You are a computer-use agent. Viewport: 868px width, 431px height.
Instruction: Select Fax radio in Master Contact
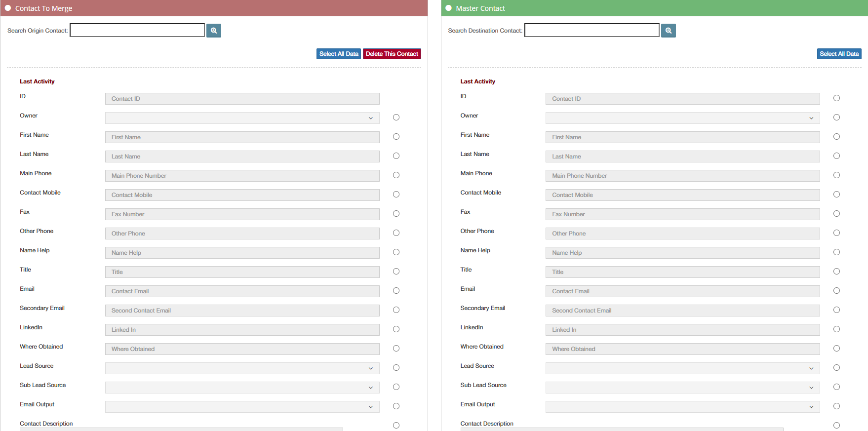point(836,214)
